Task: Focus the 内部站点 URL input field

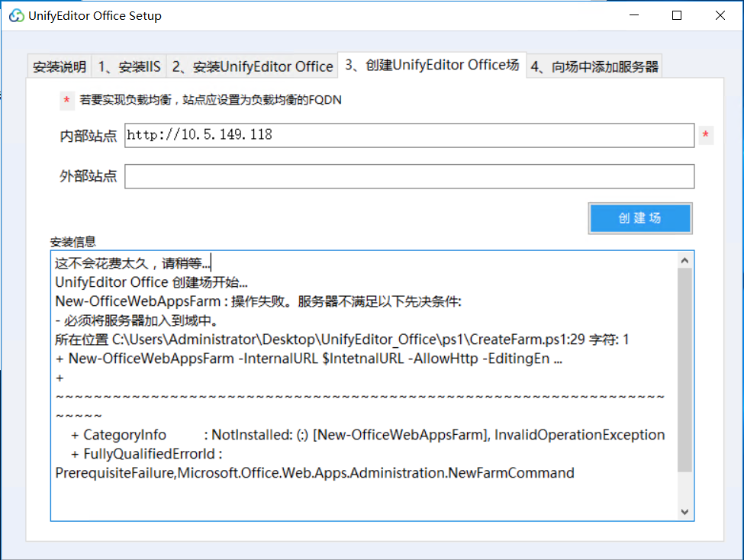Action: 410,135
